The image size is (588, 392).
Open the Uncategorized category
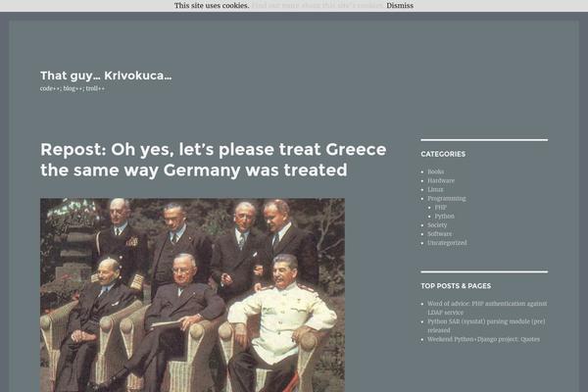pyautogui.click(x=447, y=243)
